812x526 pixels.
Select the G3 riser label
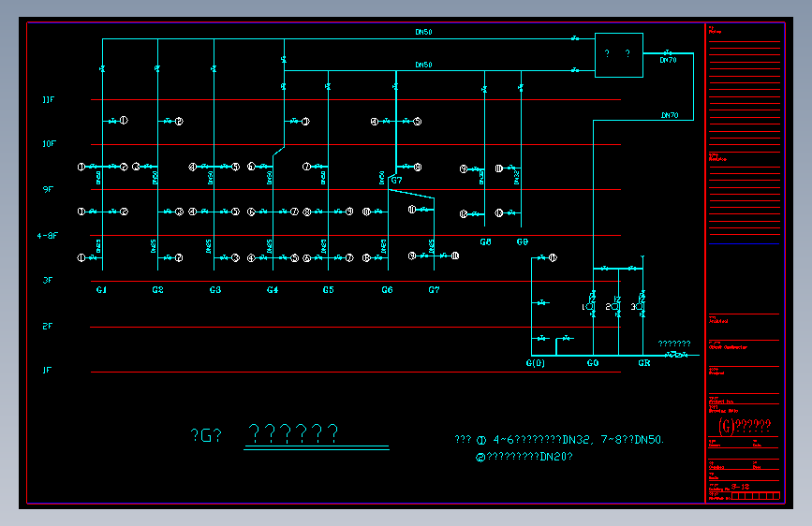click(215, 290)
